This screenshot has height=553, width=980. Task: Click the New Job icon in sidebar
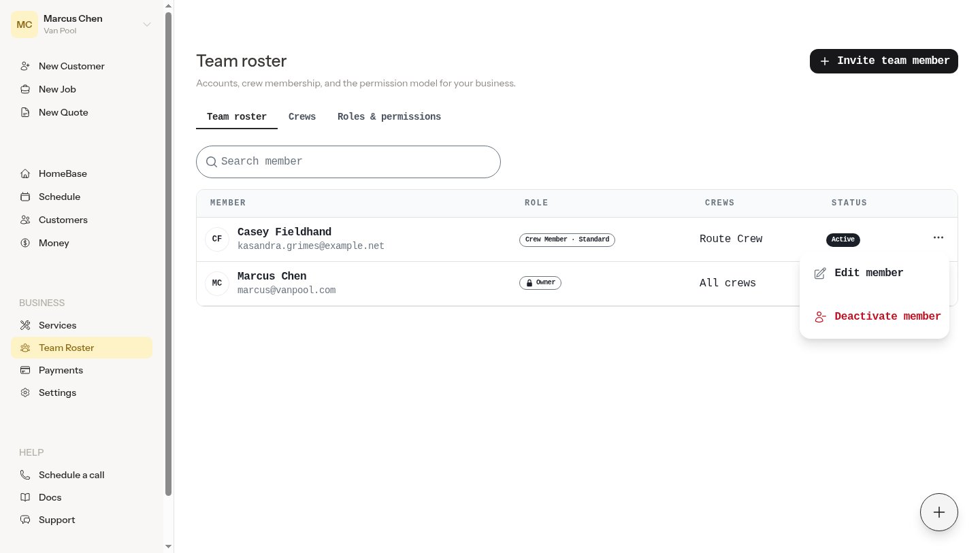[x=25, y=89]
